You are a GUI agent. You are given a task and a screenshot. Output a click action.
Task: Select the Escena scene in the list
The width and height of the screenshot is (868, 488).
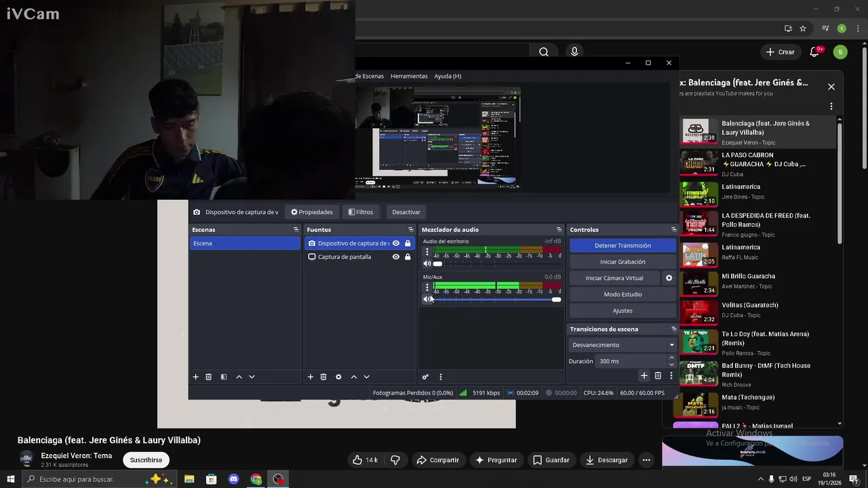click(x=245, y=243)
